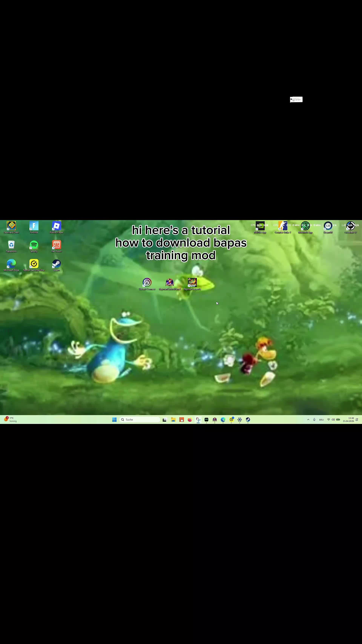Open the DEU language switcher
The height and width of the screenshot is (644, 362).
321,420
